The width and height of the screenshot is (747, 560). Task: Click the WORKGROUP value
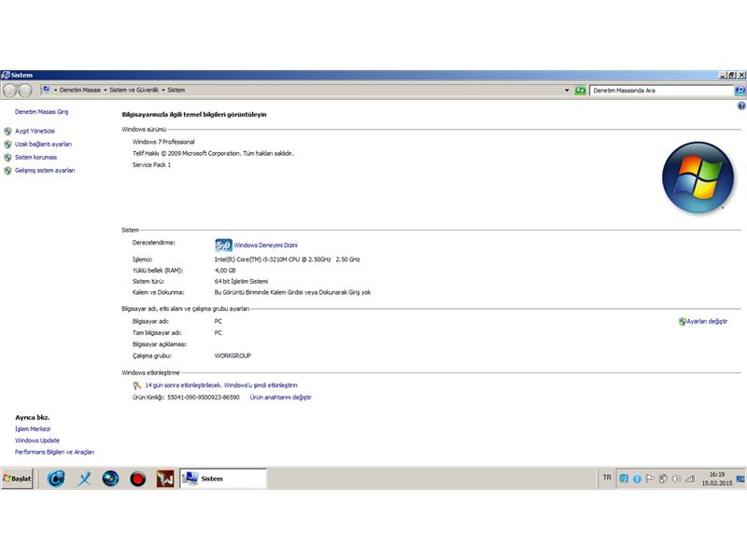[233, 356]
